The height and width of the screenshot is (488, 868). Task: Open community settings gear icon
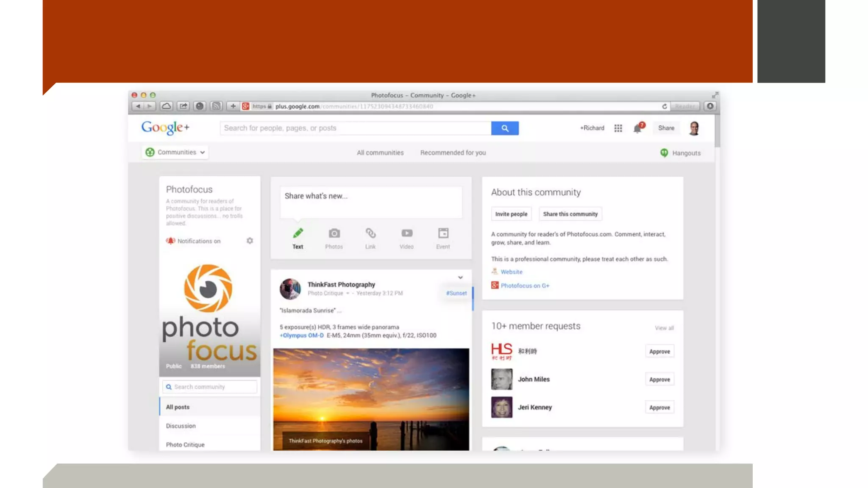(x=250, y=241)
